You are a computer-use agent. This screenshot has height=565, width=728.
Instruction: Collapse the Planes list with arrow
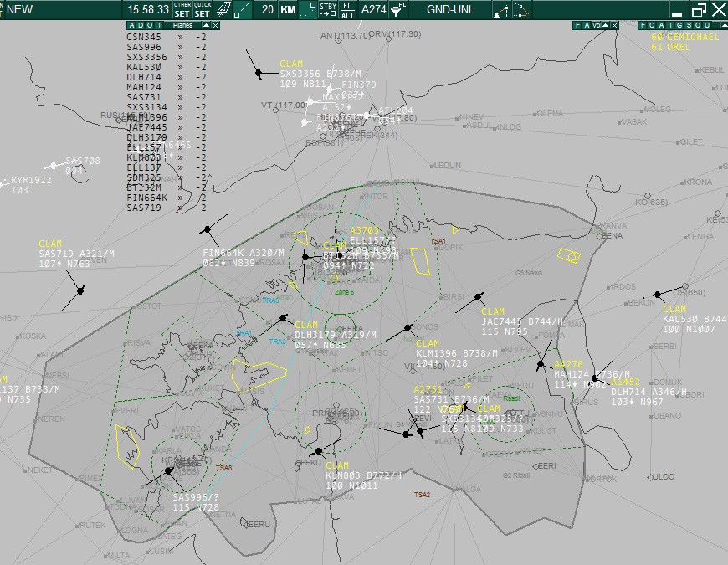pyautogui.click(x=206, y=26)
